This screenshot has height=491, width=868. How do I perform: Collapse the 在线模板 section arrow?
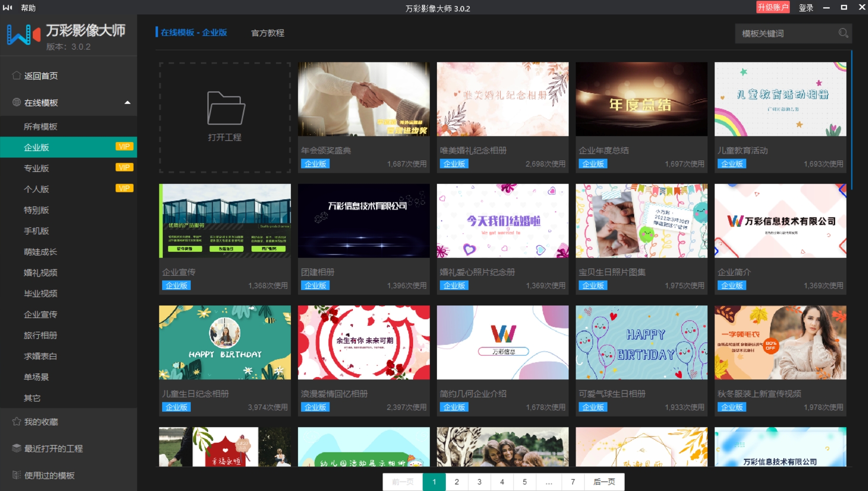click(127, 103)
